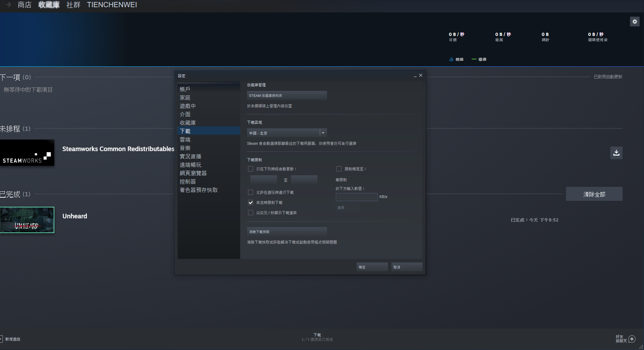Select 雲端 in settings sidebar
Screen dimensions: 644x350
pyautogui.click(x=209, y=140)
